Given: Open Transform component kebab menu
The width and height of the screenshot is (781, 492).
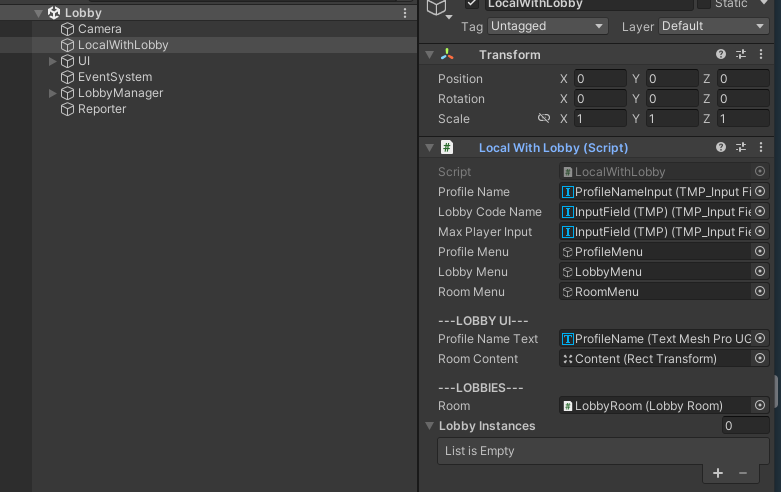Looking at the screenshot, I should (761, 55).
